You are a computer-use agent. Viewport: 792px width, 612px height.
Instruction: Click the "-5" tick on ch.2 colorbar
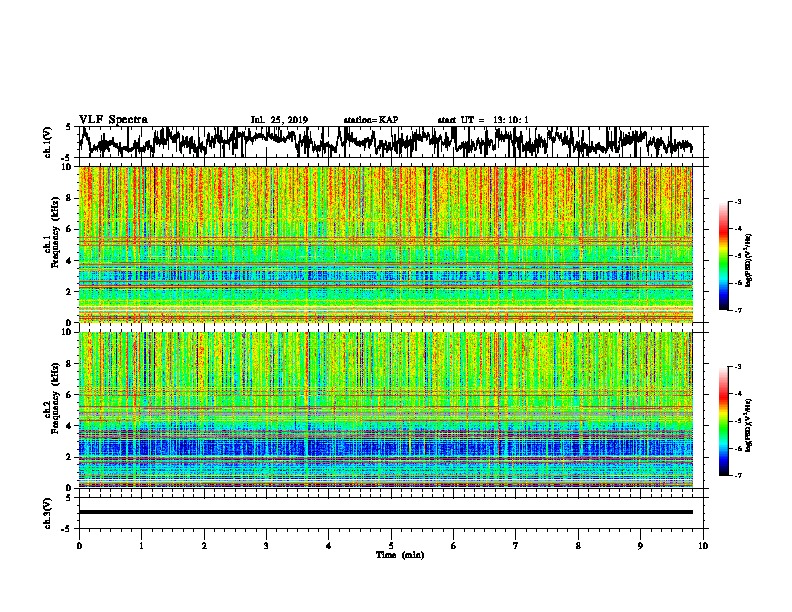tap(738, 421)
